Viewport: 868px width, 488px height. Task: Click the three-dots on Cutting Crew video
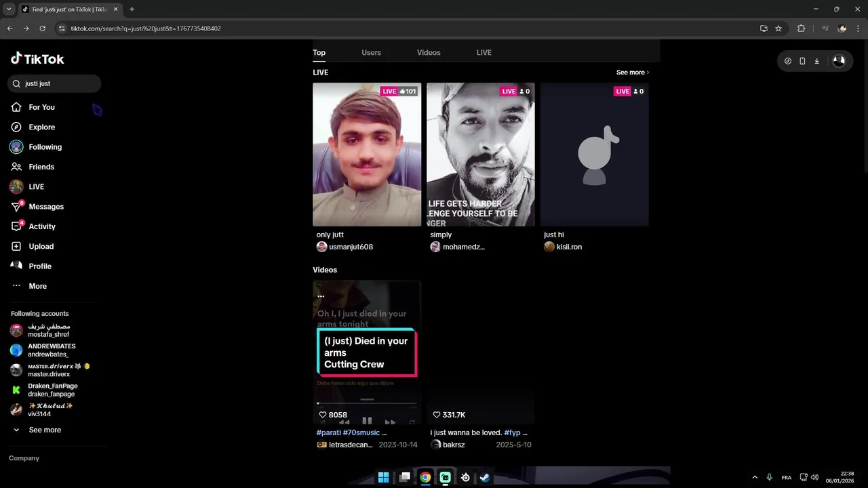coord(321,296)
